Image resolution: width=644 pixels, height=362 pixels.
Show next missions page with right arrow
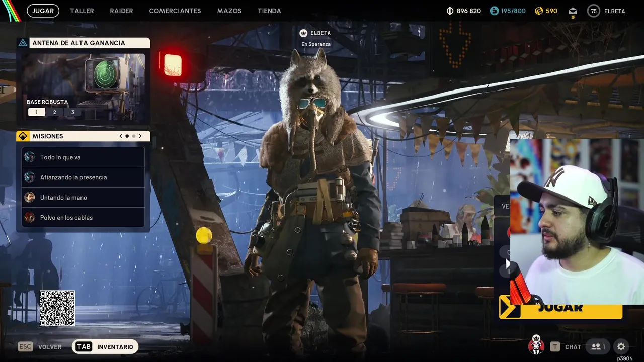click(140, 136)
